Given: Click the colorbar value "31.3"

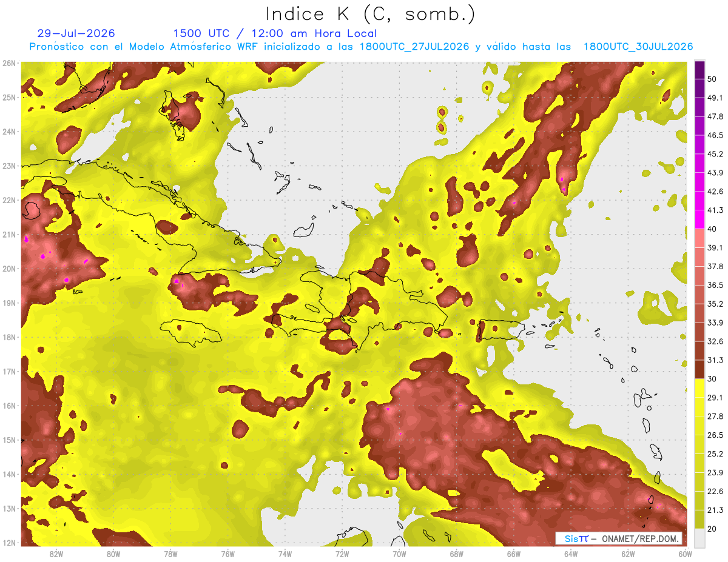Looking at the screenshot, I should tap(715, 360).
